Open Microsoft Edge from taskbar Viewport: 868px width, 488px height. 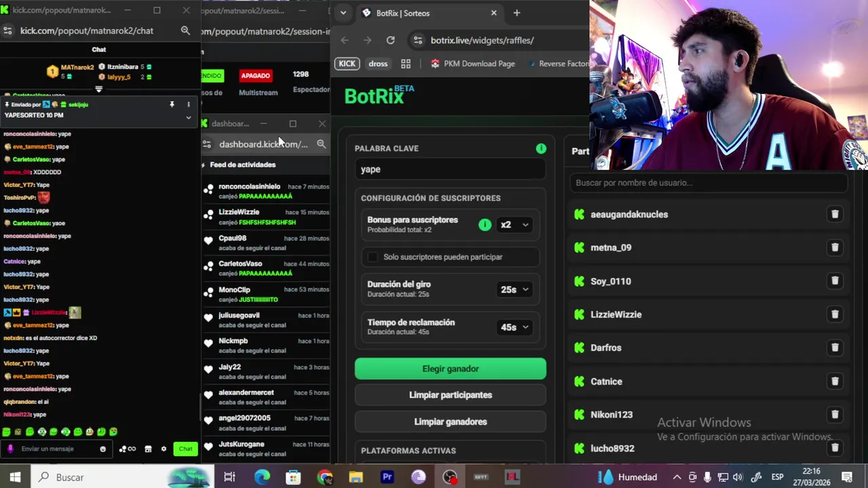pos(262,477)
